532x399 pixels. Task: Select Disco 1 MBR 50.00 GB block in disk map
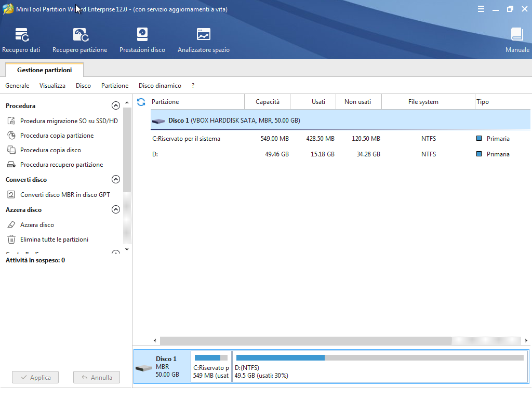point(162,366)
